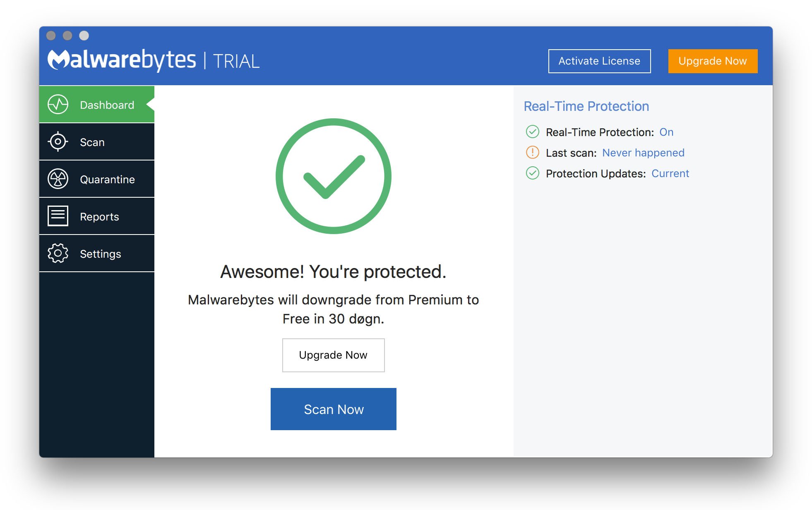
Task: Click the Scan crosshair icon
Action: pyautogui.click(x=58, y=141)
